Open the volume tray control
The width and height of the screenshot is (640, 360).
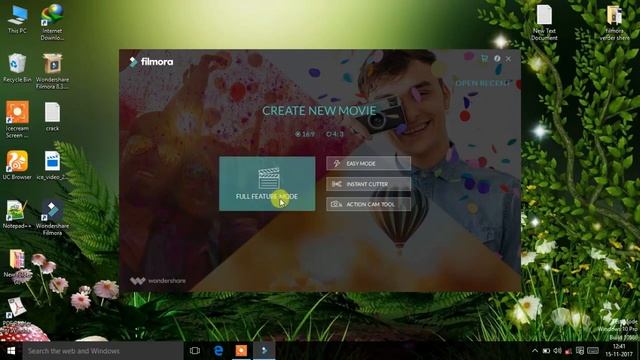click(x=557, y=351)
